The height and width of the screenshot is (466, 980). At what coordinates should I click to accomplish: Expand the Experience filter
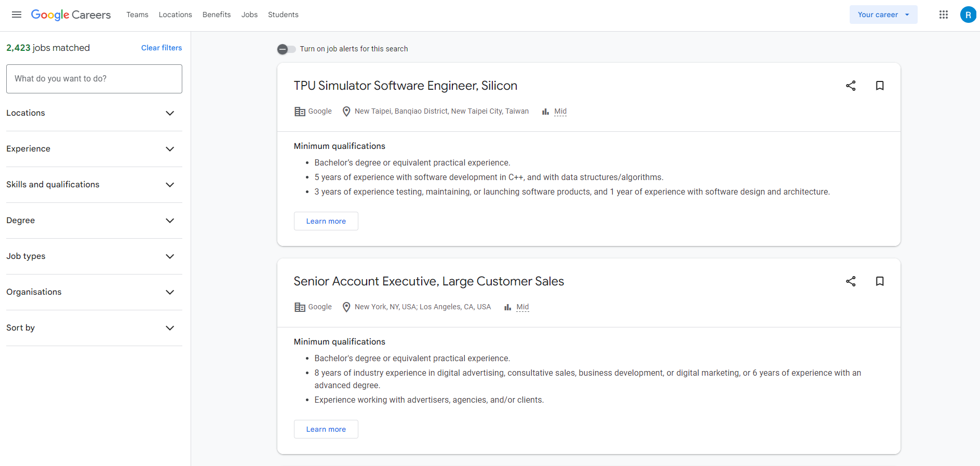tap(94, 149)
